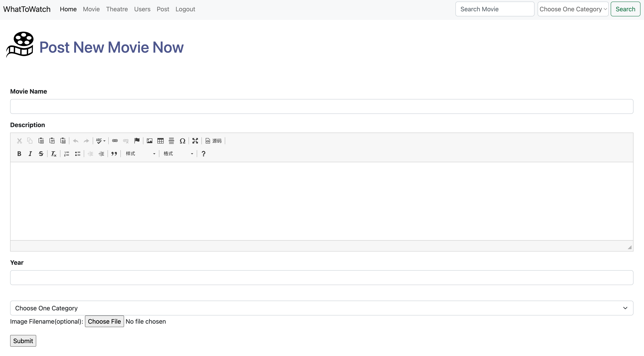Screen dimensions: 644x356
Task: Toggle numbered list
Action: pyautogui.click(x=66, y=154)
